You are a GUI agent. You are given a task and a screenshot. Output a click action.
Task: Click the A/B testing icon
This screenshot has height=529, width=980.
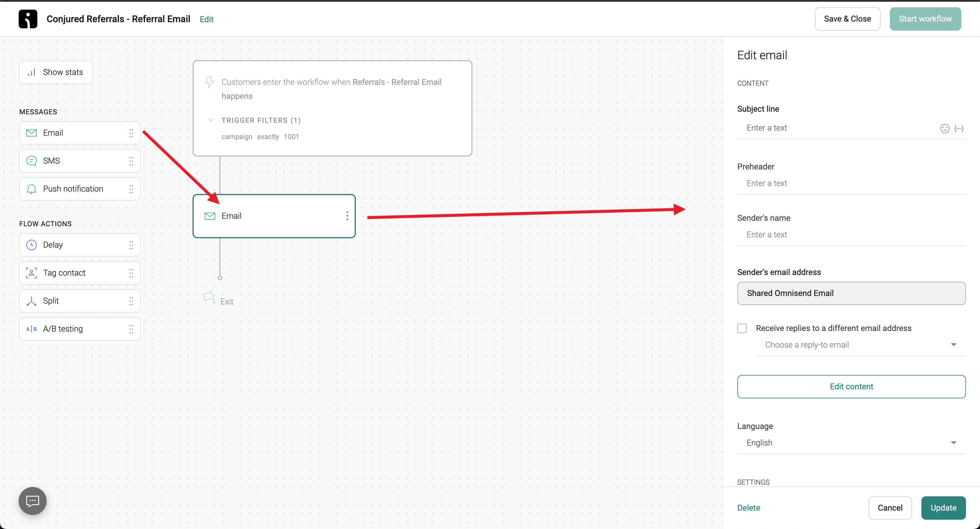point(32,329)
